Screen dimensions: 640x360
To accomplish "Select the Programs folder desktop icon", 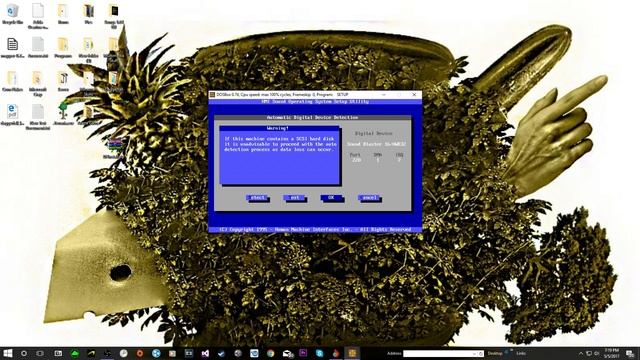I will [63, 47].
